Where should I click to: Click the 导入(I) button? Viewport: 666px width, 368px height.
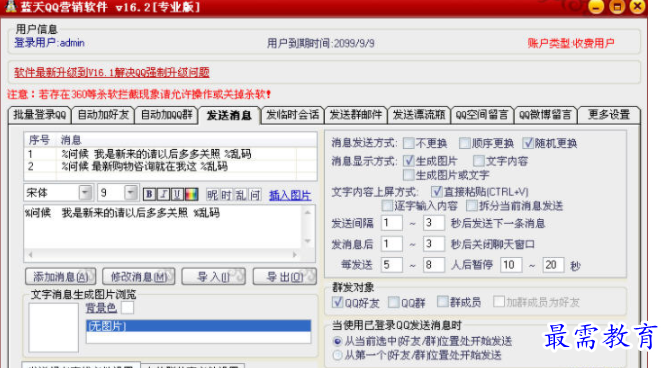(214, 277)
